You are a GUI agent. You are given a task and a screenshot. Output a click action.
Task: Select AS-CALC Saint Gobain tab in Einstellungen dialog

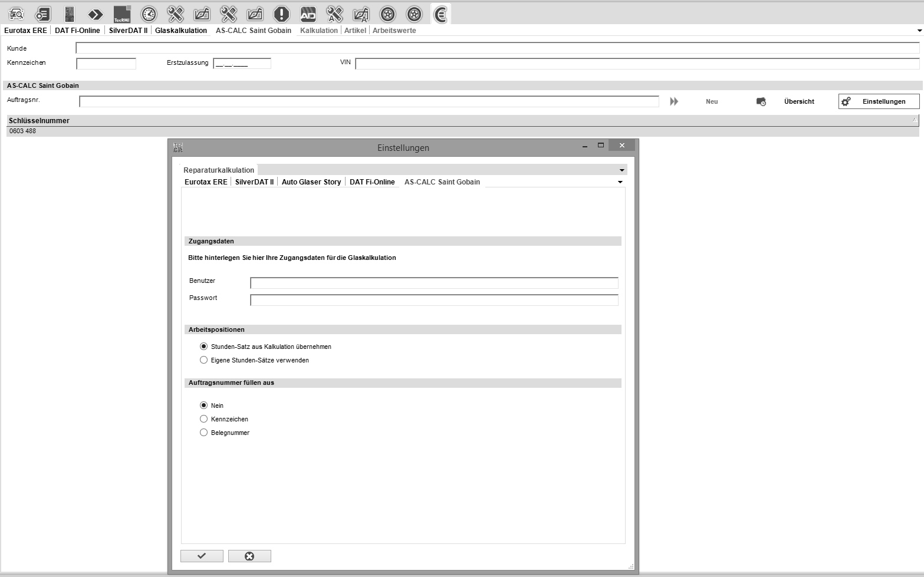coord(442,182)
